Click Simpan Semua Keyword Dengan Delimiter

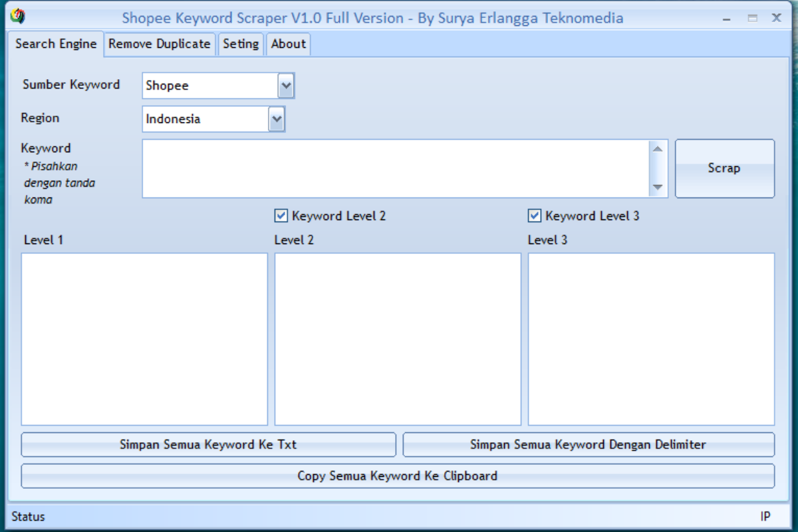click(589, 444)
